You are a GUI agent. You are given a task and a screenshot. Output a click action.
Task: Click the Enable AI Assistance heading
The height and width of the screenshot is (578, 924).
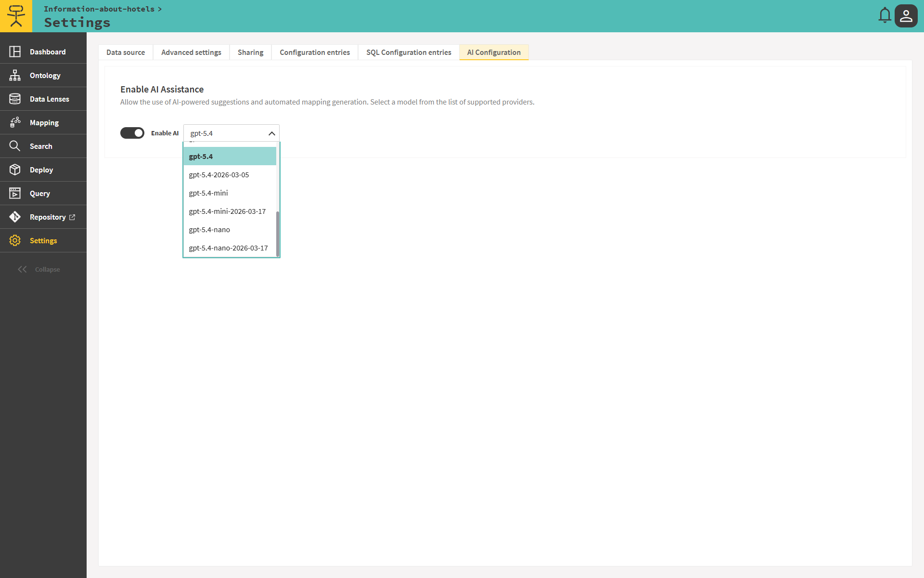162,89
